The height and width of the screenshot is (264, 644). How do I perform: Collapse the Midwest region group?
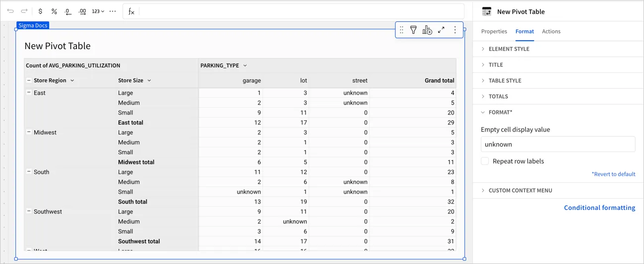click(x=29, y=132)
